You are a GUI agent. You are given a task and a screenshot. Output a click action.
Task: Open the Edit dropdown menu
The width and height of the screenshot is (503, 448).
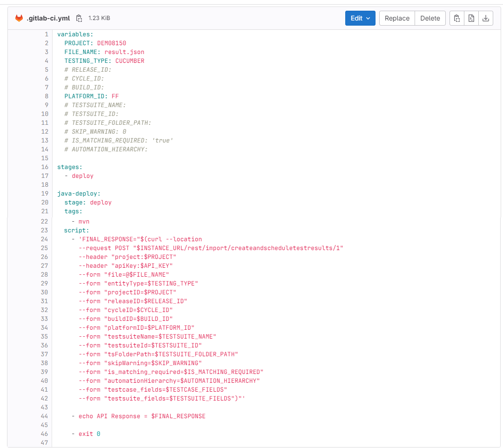(360, 18)
